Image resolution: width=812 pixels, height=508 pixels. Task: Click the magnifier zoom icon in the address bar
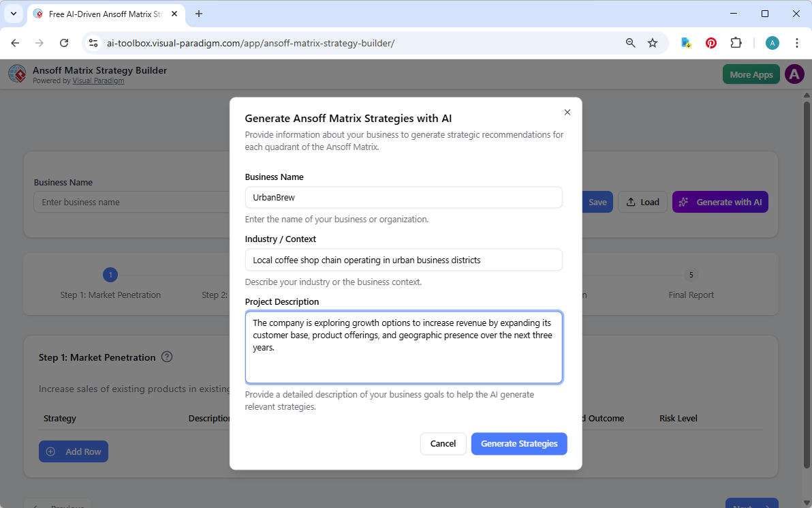click(x=630, y=42)
